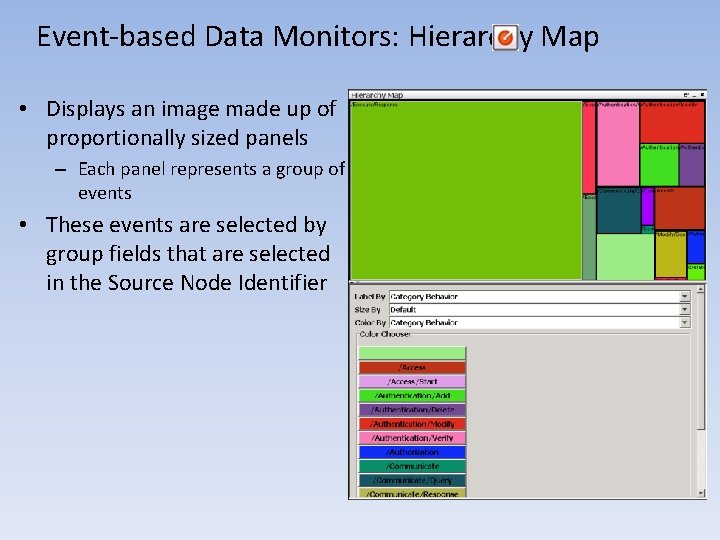Select the /Authentication/Modify color swatch

pos(412,424)
